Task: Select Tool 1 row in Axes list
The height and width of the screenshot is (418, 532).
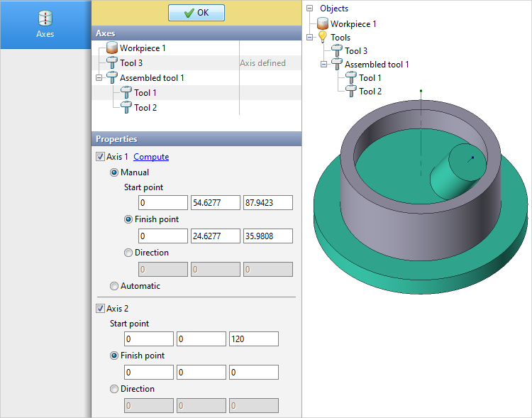Action: [145, 93]
